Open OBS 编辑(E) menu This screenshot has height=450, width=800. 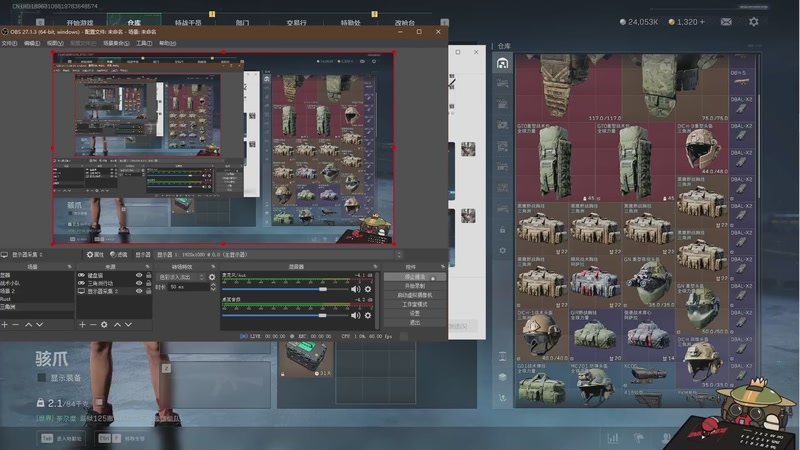coord(32,43)
